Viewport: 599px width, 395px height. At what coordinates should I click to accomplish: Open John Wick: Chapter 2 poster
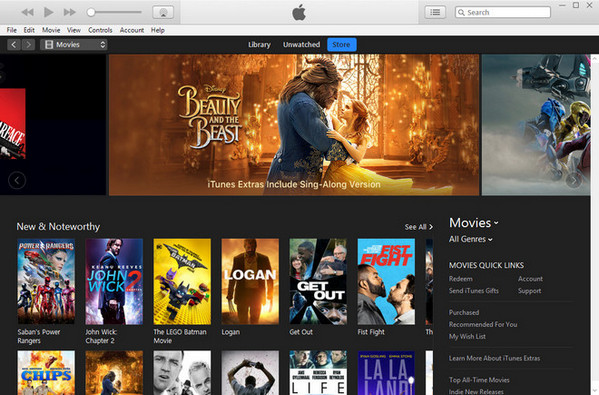[114, 282]
